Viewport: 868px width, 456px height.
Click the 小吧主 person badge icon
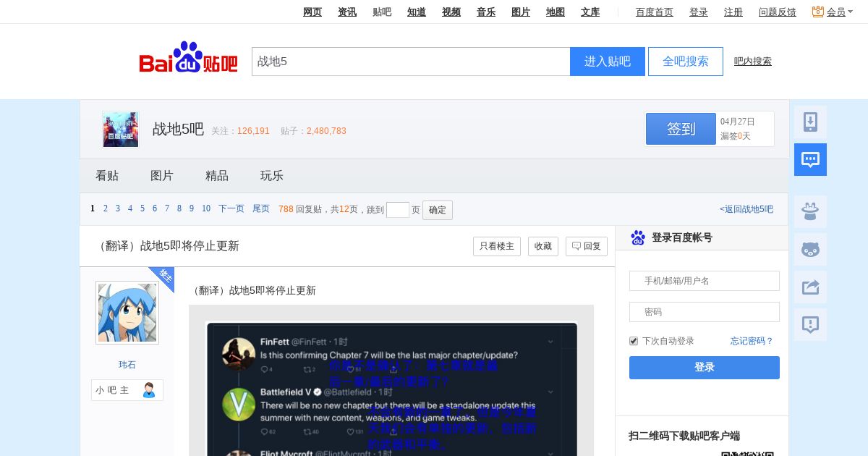point(149,390)
